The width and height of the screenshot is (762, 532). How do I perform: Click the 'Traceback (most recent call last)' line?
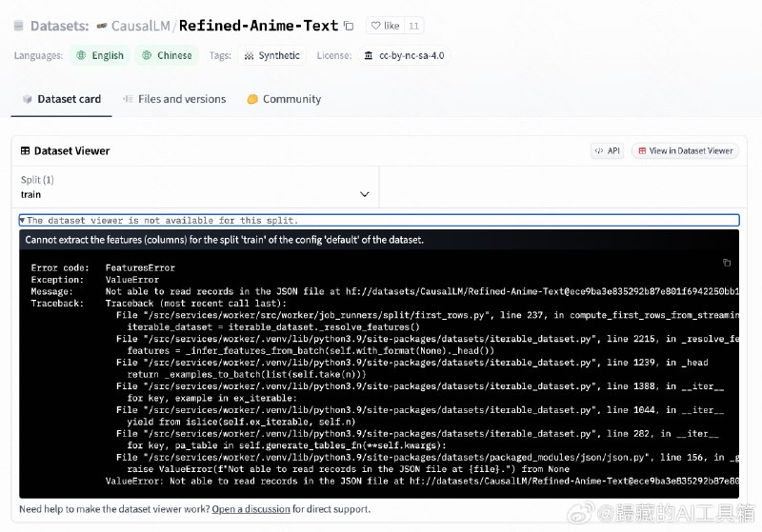196,304
